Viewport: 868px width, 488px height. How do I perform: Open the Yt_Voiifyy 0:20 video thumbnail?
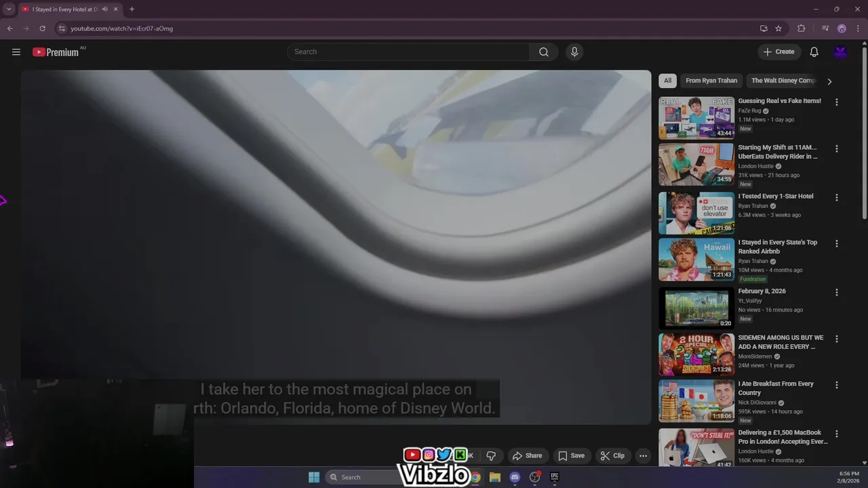696,308
